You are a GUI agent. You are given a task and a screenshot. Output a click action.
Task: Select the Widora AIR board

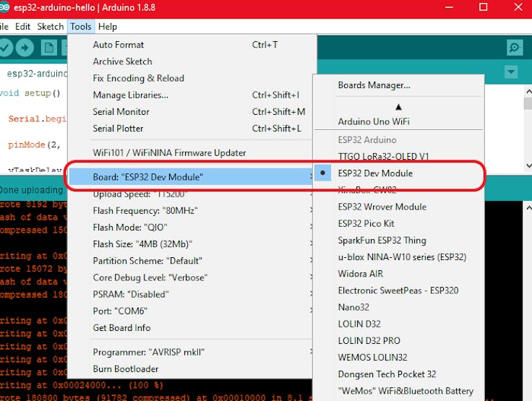click(x=399, y=273)
